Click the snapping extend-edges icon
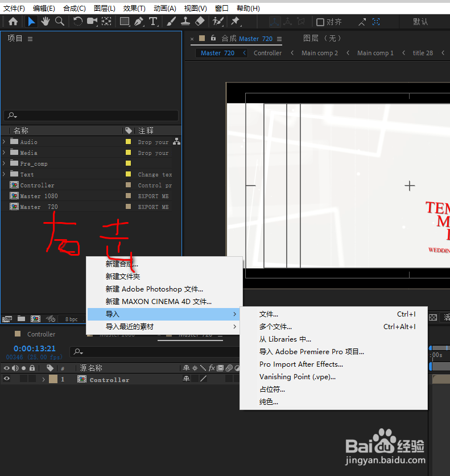The height and width of the screenshot is (476, 450). pos(362,22)
